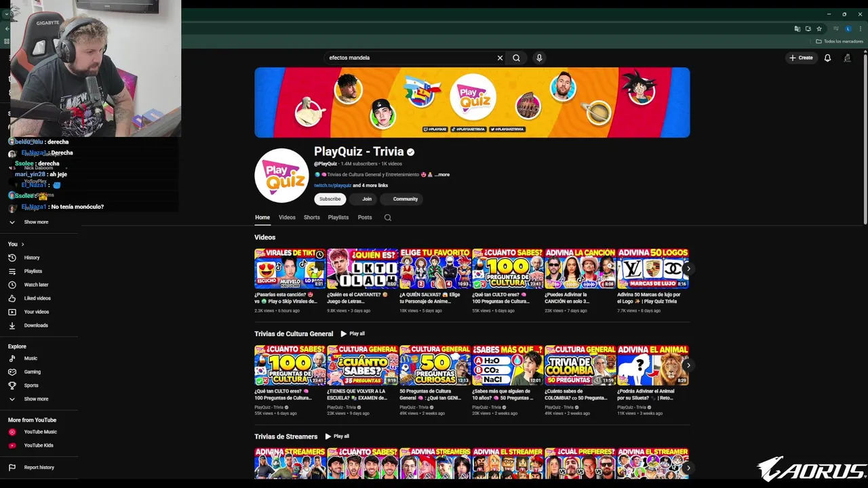
Task: Open Todos los marcadores folder
Action: 840,41
